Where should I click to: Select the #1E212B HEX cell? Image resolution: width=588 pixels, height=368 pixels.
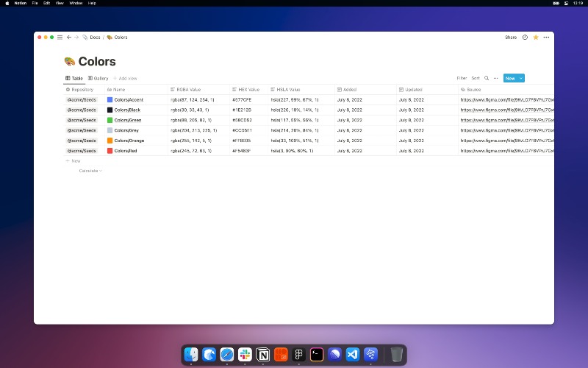pos(248,110)
